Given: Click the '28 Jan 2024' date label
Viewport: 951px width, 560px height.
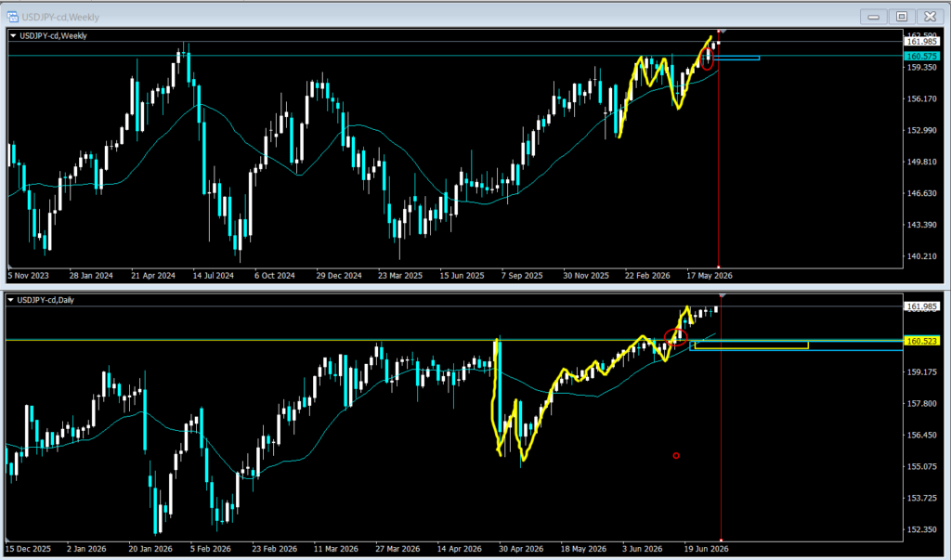Looking at the screenshot, I should coord(91,276).
